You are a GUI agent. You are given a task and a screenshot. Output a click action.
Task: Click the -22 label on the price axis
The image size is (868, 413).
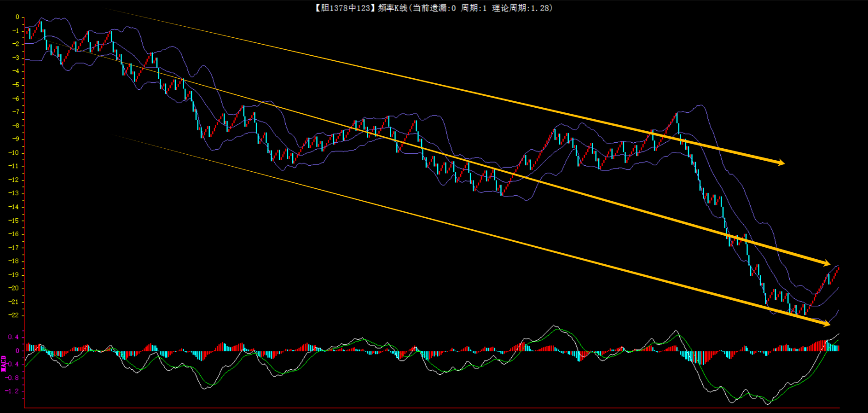[x=14, y=315]
